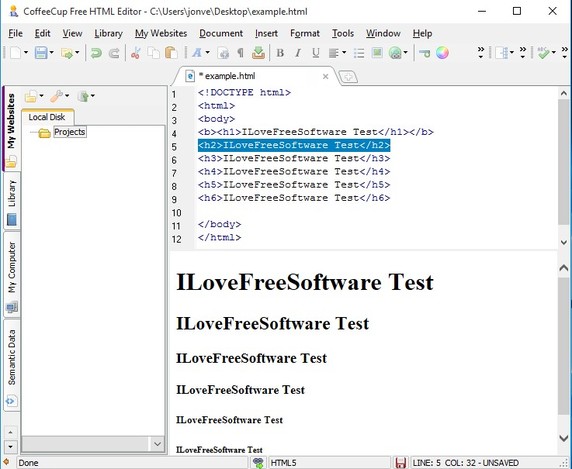Click the red save icon in status bar
Image resolution: width=572 pixels, height=469 pixels.
pos(401,463)
